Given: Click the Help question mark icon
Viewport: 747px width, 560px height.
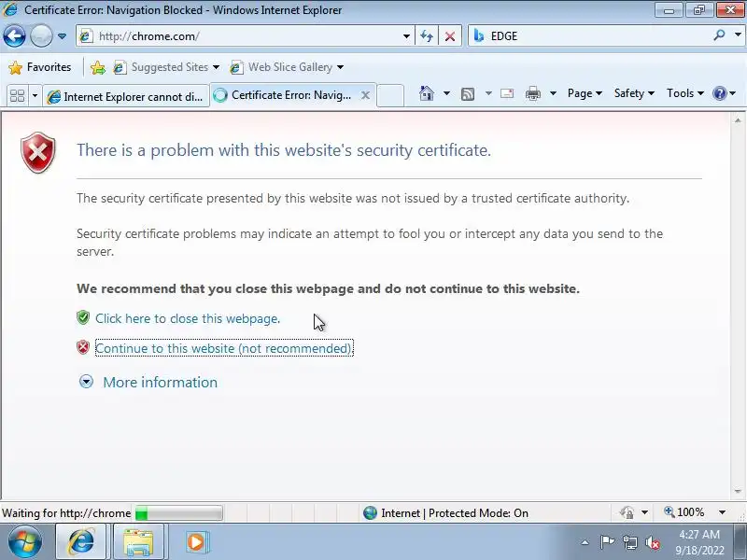Looking at the screenshot, I should [719, 93].
